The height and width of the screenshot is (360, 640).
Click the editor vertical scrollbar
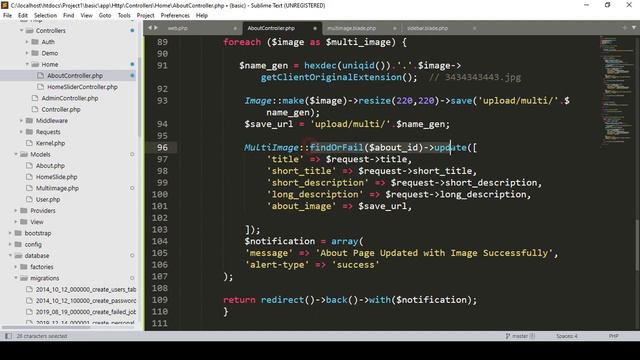tap(638, 245)
